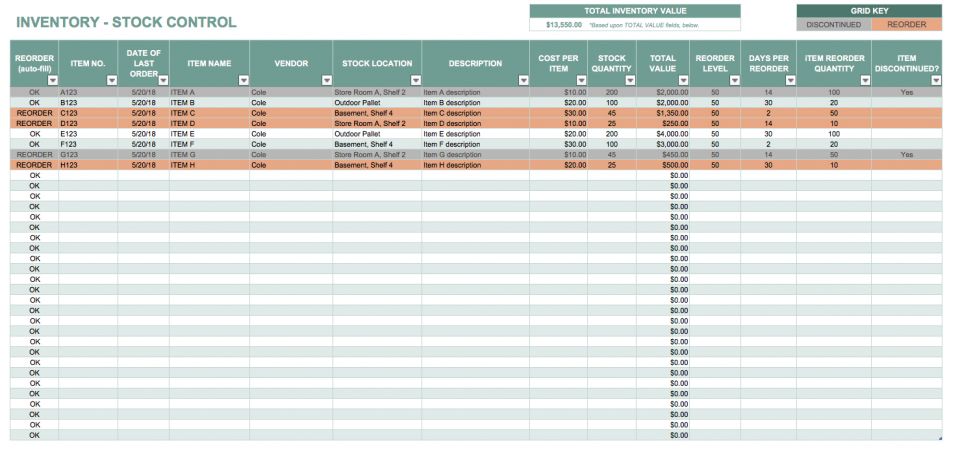Click the Outdoor Pallet cell for ITEM E

(377, 133)
